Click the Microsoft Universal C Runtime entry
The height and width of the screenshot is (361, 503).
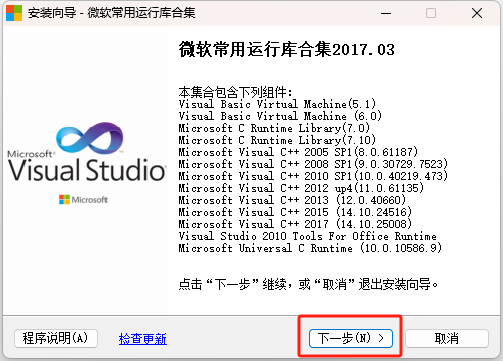point(310,248)
